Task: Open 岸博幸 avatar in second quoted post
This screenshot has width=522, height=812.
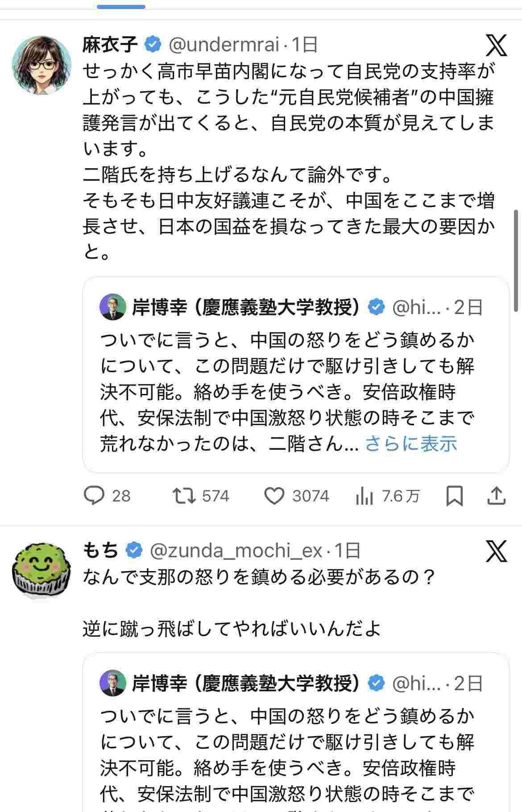Action: click(113, 683)
